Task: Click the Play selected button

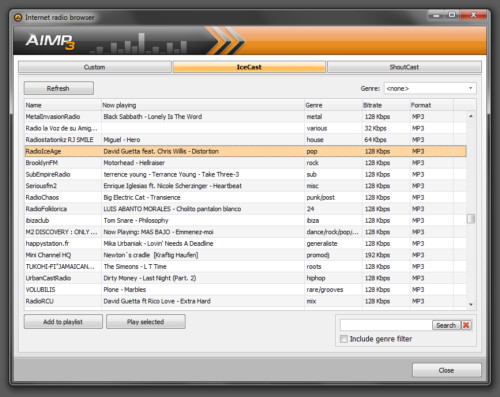Action: point(146,322)
